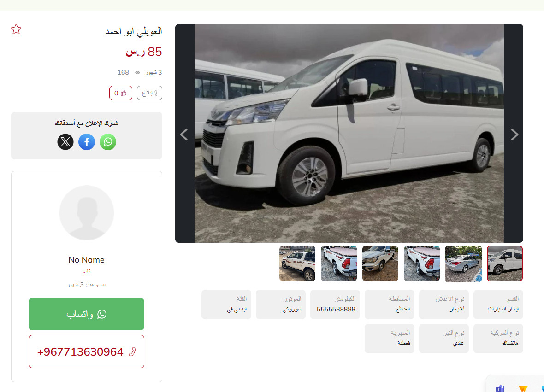Add listing to favorites with star icon
The width and height of the screenshot is (544, 392).
(x=16, y=29)
